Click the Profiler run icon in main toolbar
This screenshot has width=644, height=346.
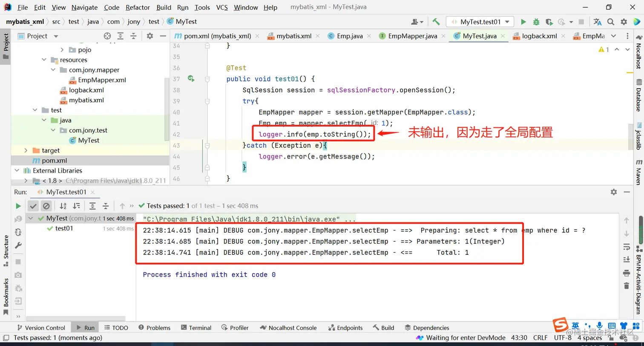[562, 22]
